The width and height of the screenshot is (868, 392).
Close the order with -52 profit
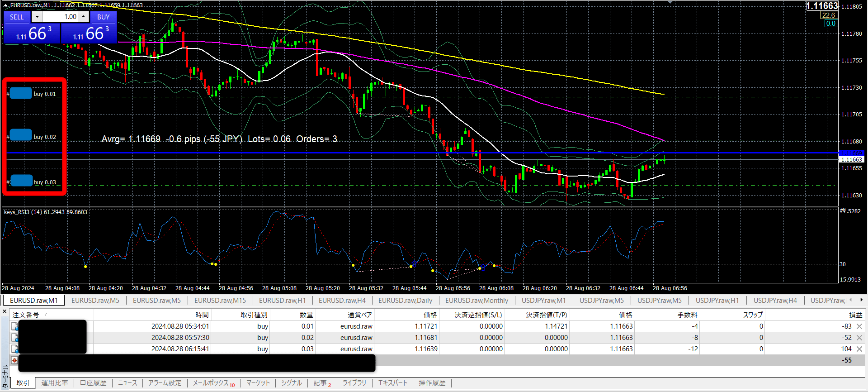[x=859, y=338]
